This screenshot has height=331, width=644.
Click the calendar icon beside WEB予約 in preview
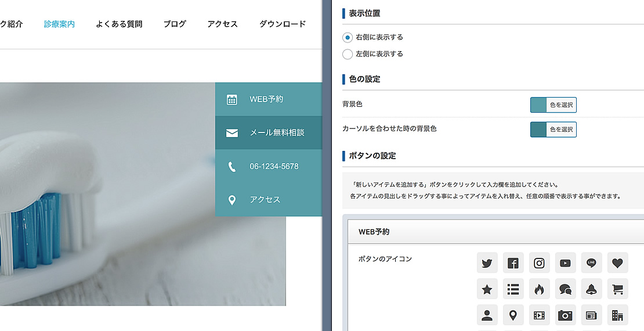pos(232,99)
